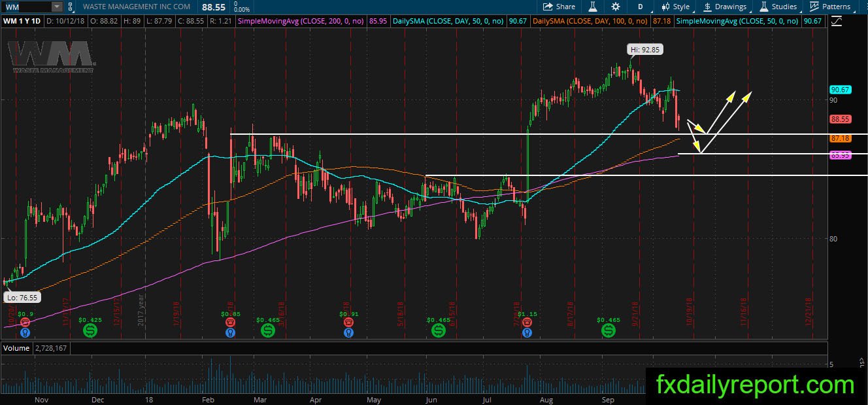Click the dividend icon near September

(x=609, y=330)
